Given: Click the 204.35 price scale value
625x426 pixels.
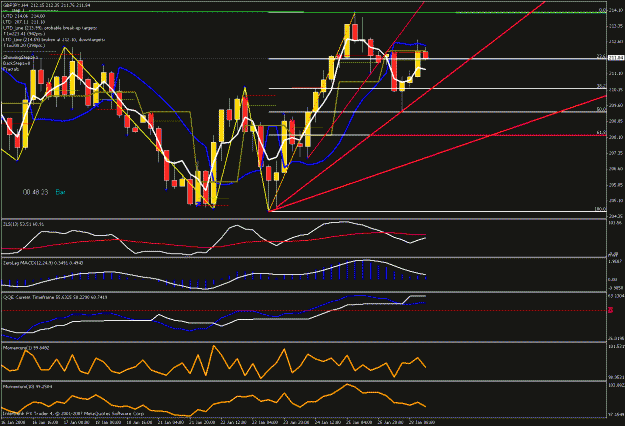Looking at the screenshot, I should 616,216.
